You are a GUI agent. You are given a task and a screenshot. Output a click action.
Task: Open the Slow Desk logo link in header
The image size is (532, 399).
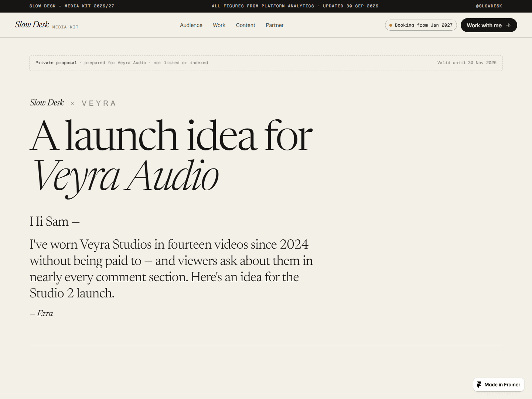[x=32, y=25]
